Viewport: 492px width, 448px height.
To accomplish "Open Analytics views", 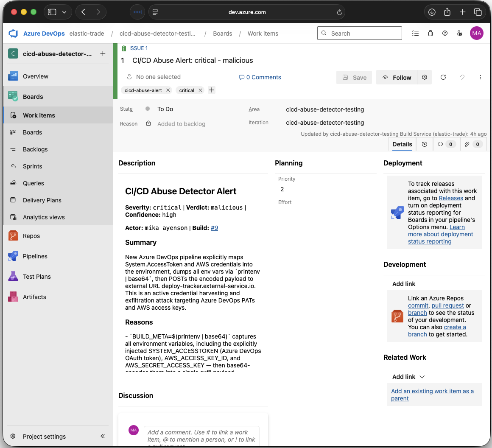I will coord(44,217).
